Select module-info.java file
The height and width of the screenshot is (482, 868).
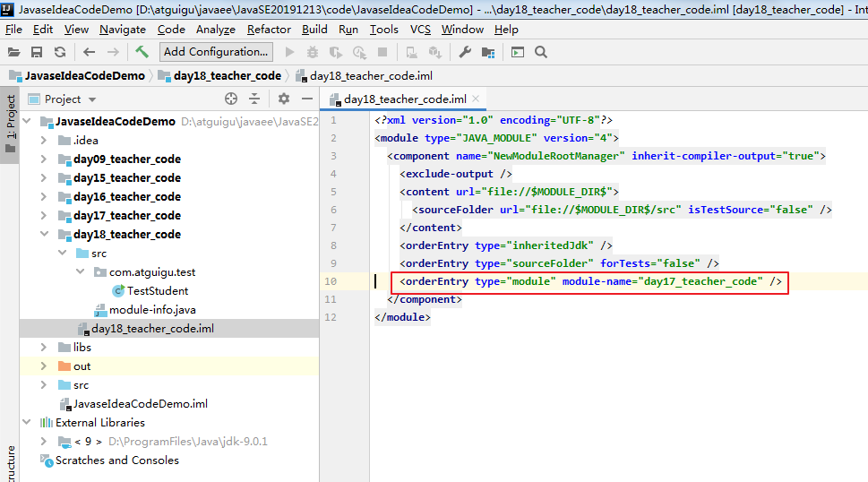tap(152, 309)
